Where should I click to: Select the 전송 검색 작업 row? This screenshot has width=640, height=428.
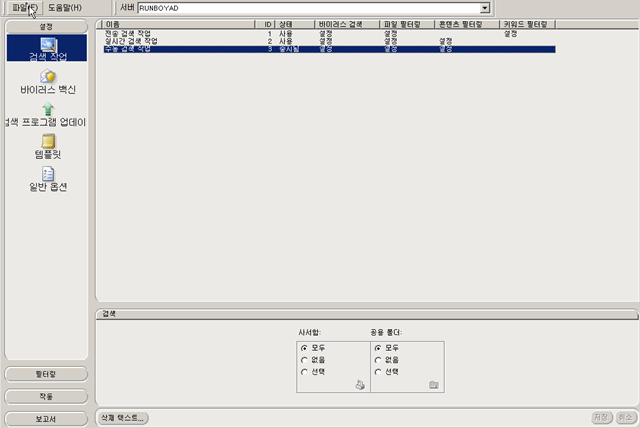coord(329,33)
